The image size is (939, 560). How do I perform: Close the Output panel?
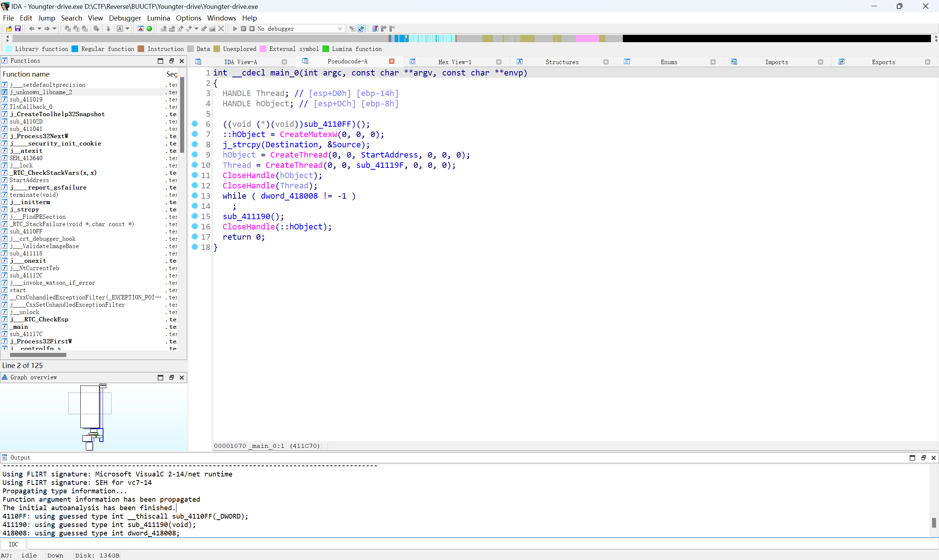[934, 458]
